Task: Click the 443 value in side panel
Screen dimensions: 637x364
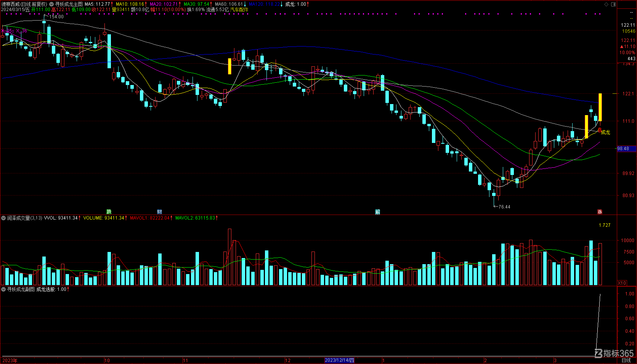Action: pyautogui.click(x=631, y=59)
